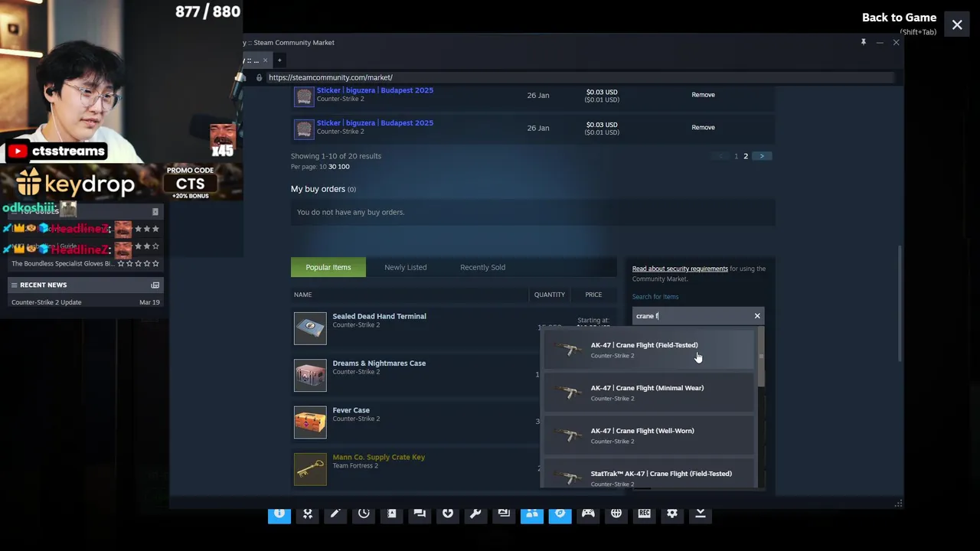Click the REC recording icon in overlay toolbar
Image resolution: width=980 pixels, height=551 pixels.
[x=644, y=514]
